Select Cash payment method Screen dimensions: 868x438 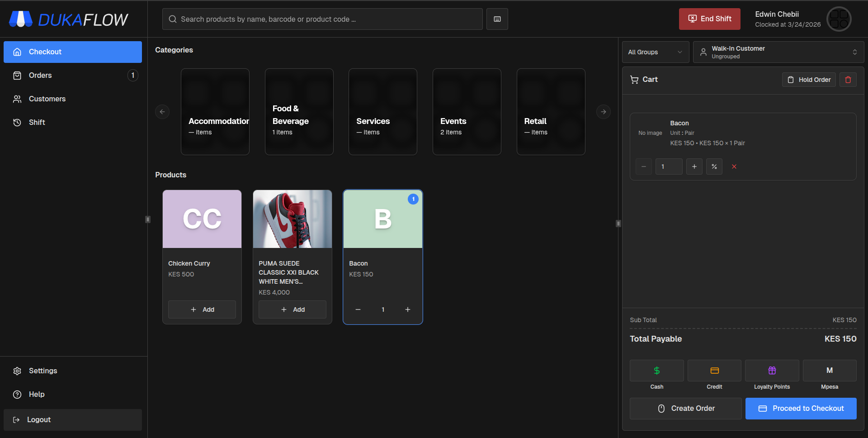click(656, 371)
